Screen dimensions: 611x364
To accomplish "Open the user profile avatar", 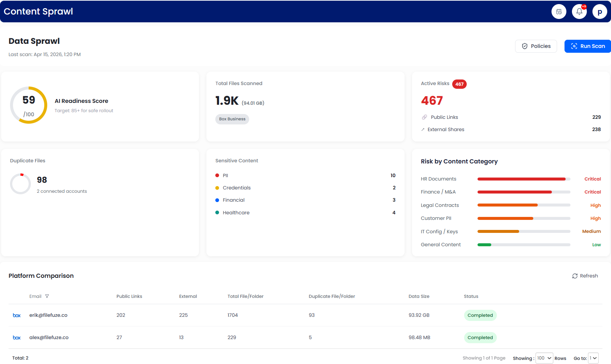I will coord(599,12).
